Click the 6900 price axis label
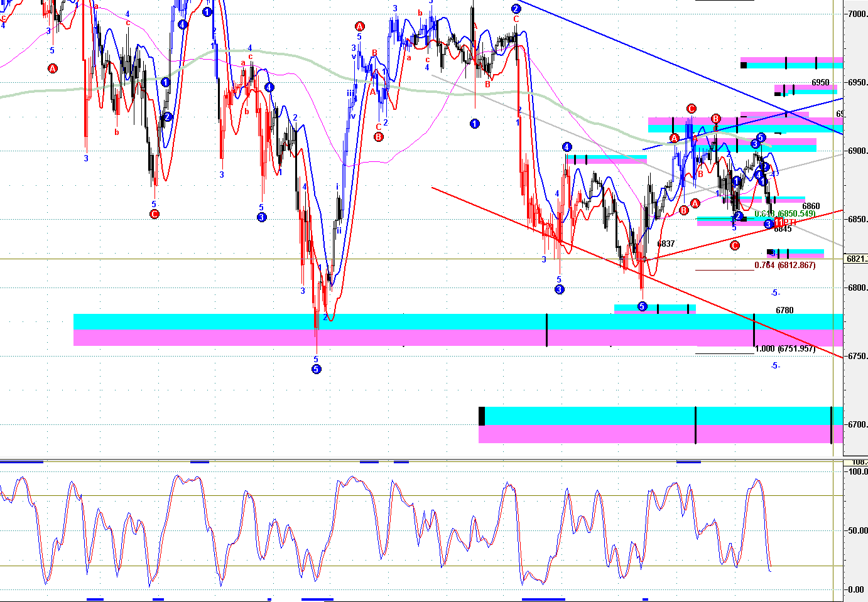 click(x=857, y=151)
